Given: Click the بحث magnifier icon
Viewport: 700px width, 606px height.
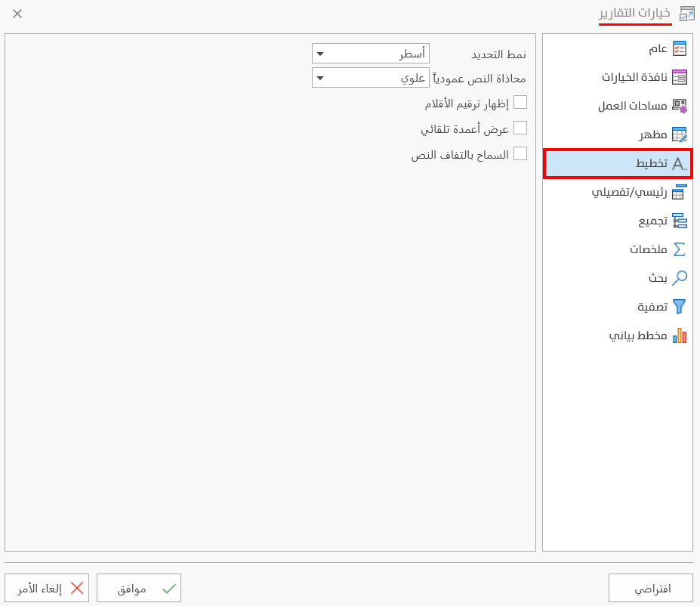Looking at the screenshot, I should pyautogui.click(x=679, y=278).
